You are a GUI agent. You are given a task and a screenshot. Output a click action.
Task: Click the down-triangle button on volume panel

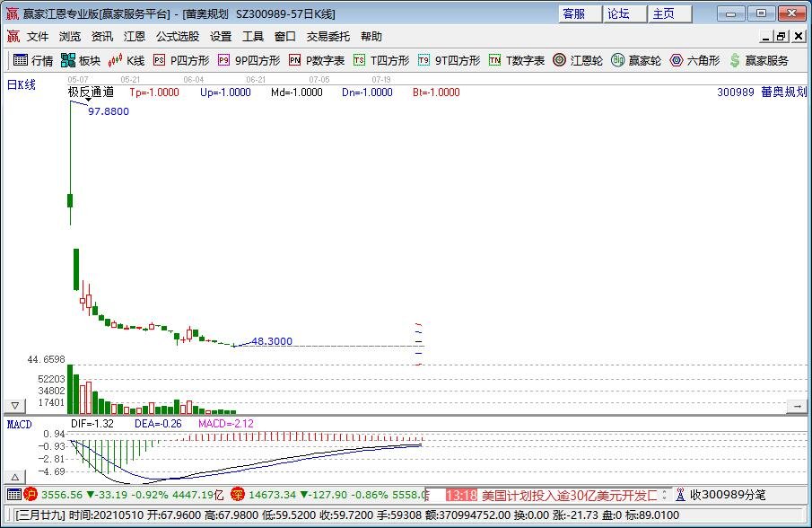(x=15, y=406)
